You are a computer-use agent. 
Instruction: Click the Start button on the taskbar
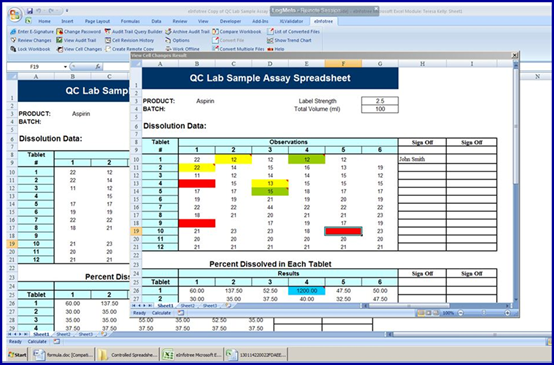click(17, 354)
